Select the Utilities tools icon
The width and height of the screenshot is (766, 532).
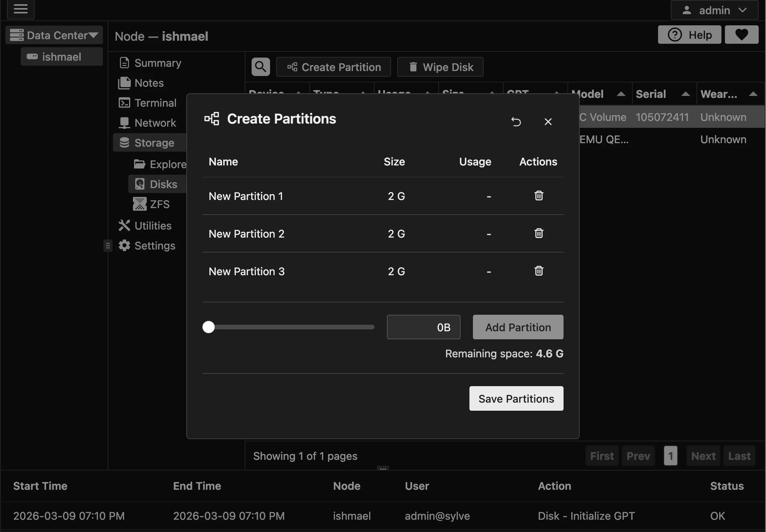(x=124, y=225)
